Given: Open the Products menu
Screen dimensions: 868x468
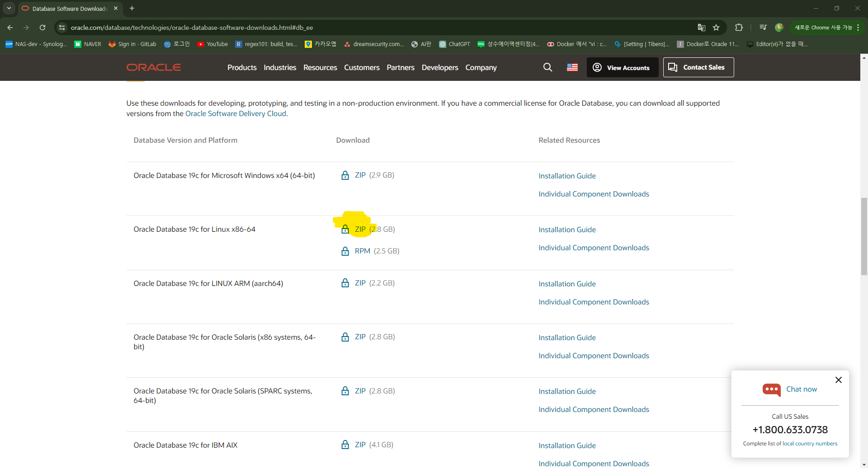Looking at the screenshot, I should tap(242, 67).
